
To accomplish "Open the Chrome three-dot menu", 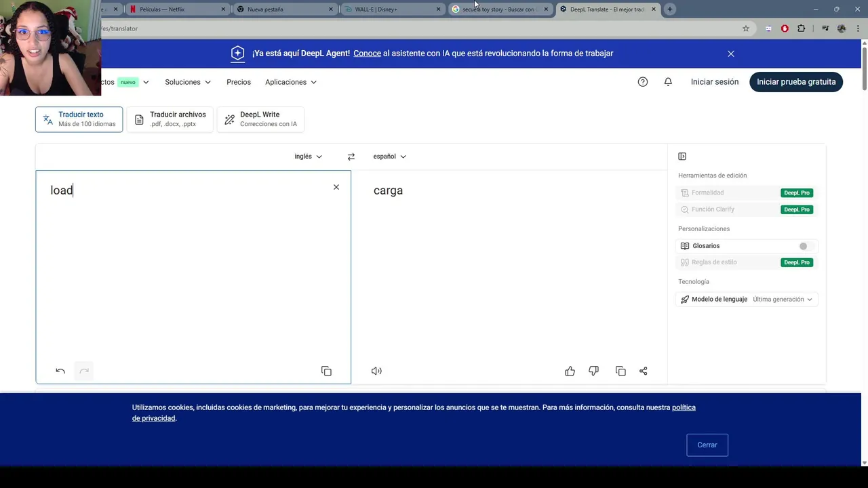I will tap(858, 28).
